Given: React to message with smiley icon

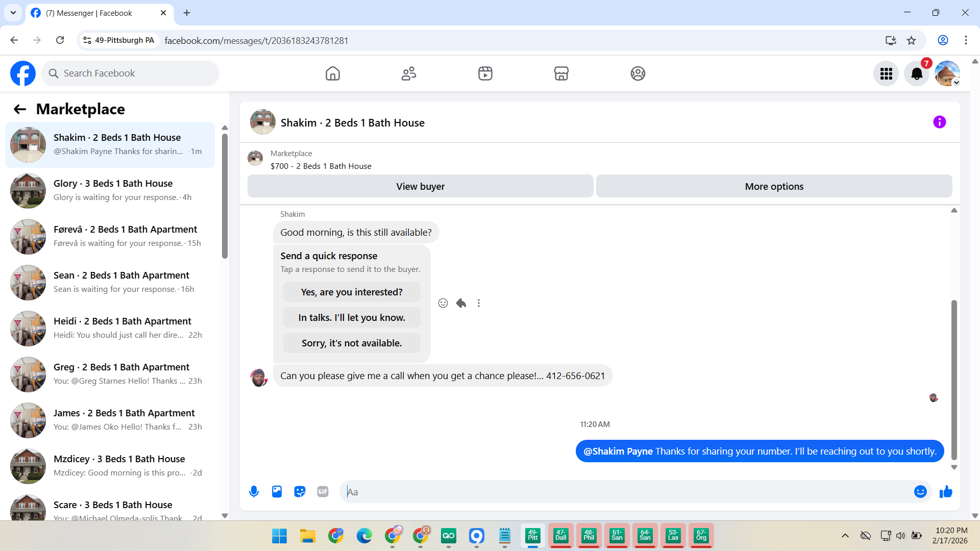Looking at the screenshot, I should 443,303.
